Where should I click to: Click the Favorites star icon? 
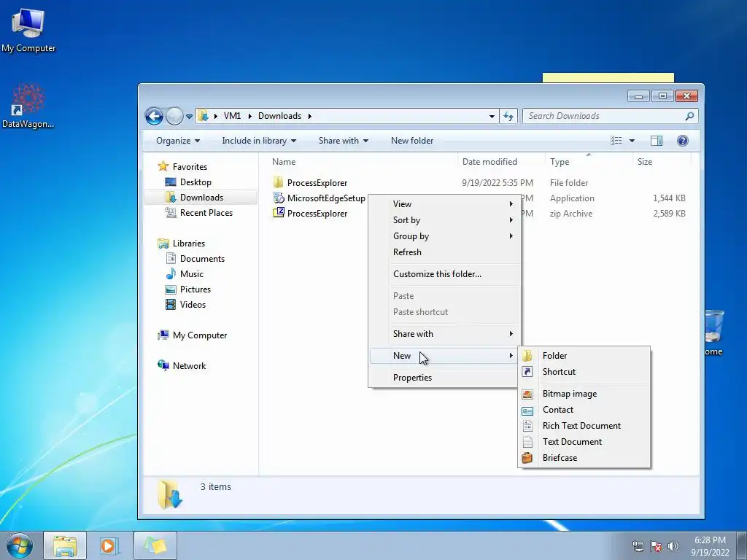coord(163,166)
